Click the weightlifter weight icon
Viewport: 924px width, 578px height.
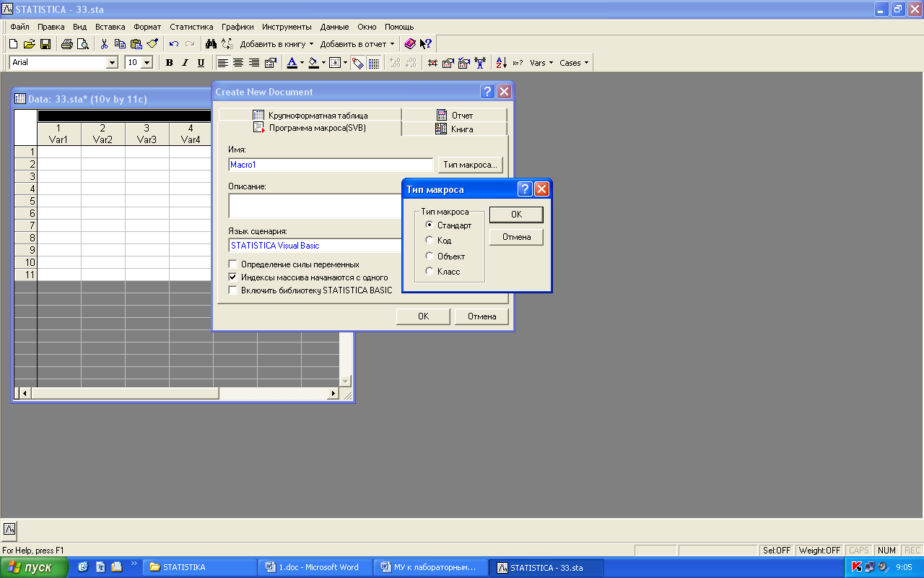click(479, 63)
